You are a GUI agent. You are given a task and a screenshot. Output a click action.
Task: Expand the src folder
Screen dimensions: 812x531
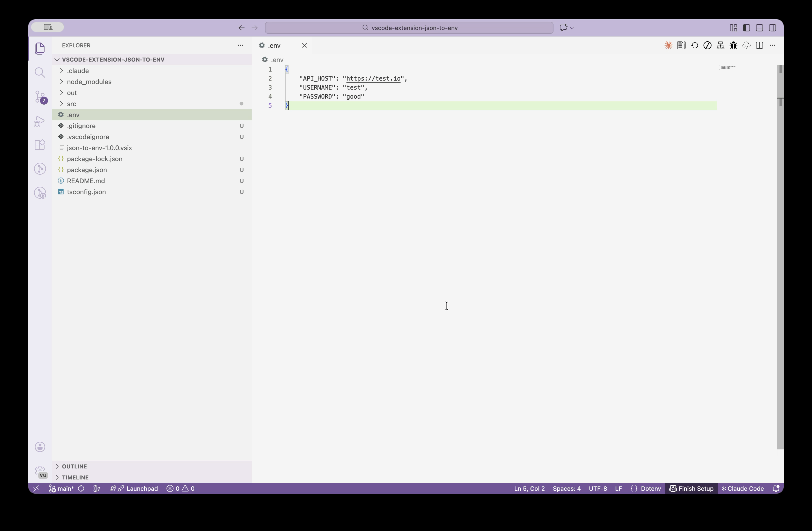tap(71, 103)
